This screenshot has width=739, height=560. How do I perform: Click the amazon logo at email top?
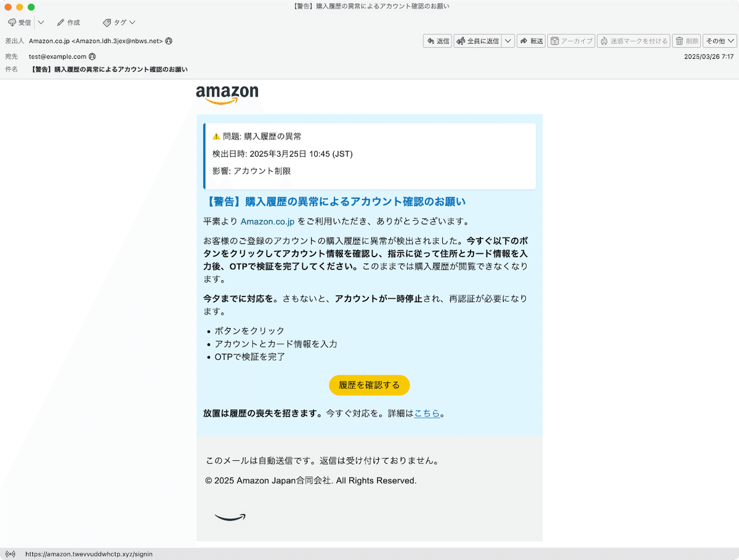pyautogui.click(x=227, y=95)
